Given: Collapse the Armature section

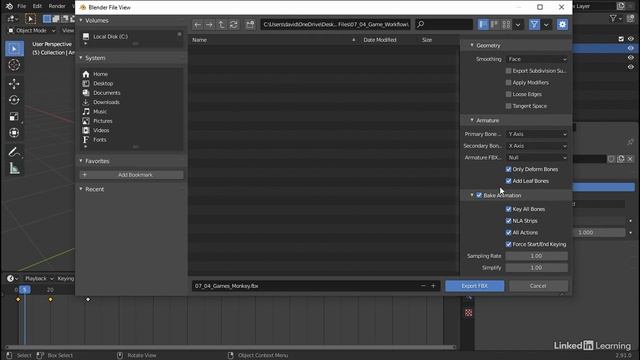Looking at the screenshot, I should point(472,120).
